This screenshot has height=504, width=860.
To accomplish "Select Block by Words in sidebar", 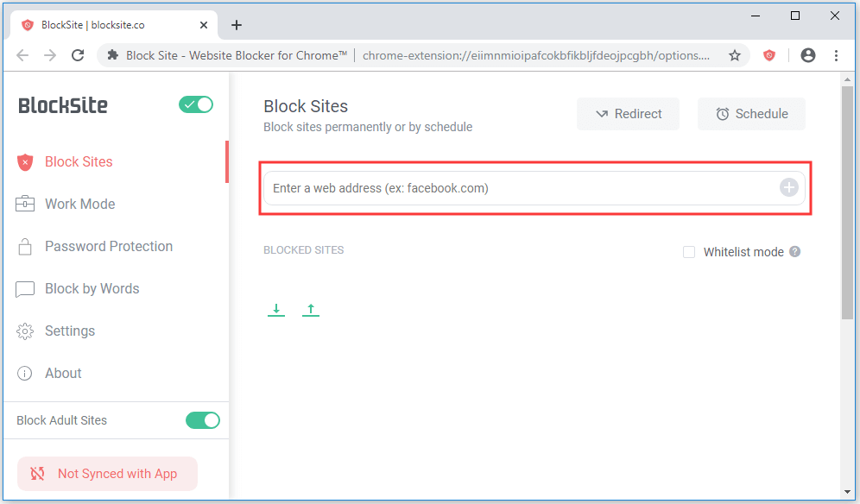I will 92,288.
